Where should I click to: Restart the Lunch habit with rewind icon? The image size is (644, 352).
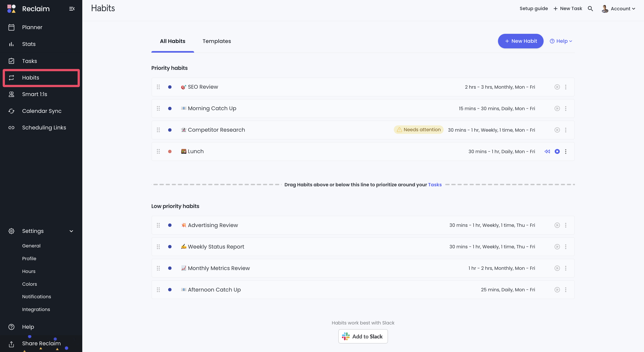[547, 151]
